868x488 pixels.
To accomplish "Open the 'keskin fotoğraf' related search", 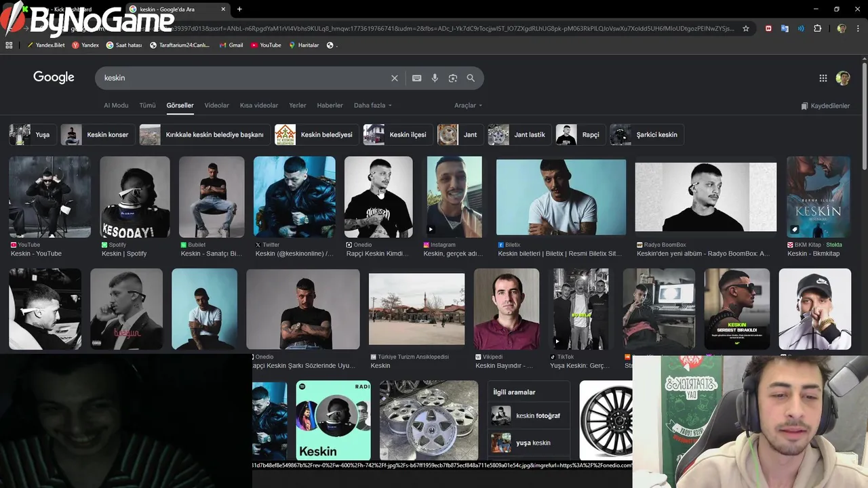I will [x=529, y=415].
